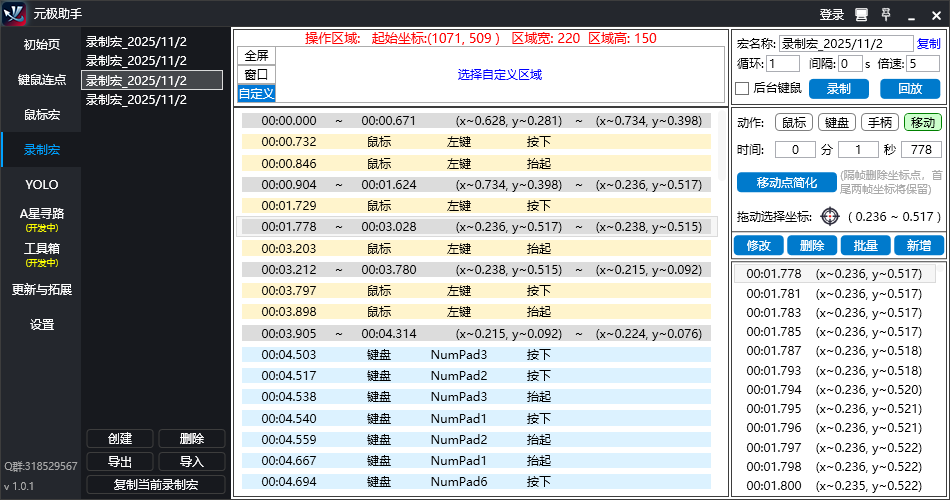Select the first 录制宏_2025/11/2 macro
This screenshot has width=950, height=500.
(x=152, y=42)
